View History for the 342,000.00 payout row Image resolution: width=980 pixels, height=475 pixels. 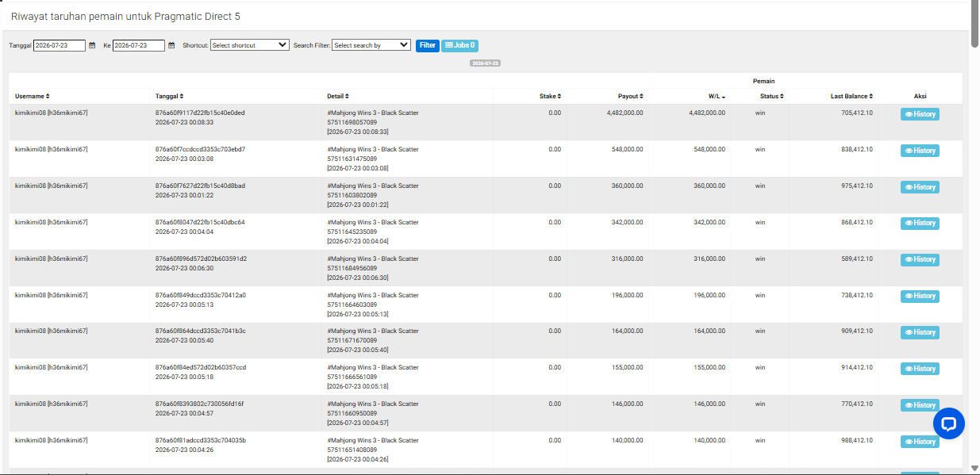920,223
